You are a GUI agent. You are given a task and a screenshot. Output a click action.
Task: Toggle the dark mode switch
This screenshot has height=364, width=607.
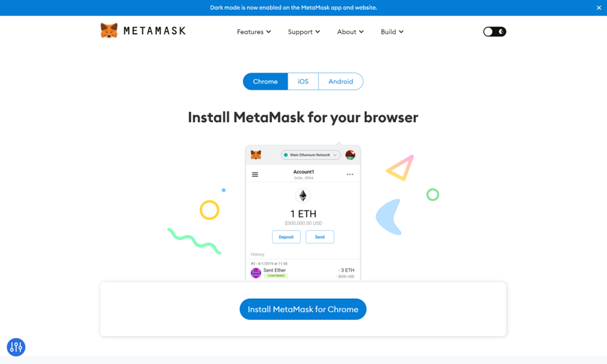[495, 32]
